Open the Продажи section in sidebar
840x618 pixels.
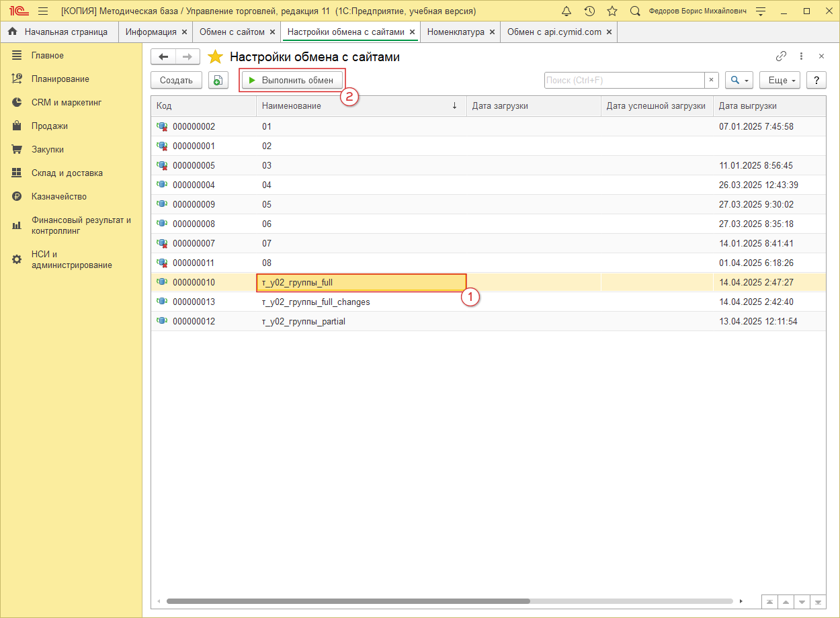[49, 126]
